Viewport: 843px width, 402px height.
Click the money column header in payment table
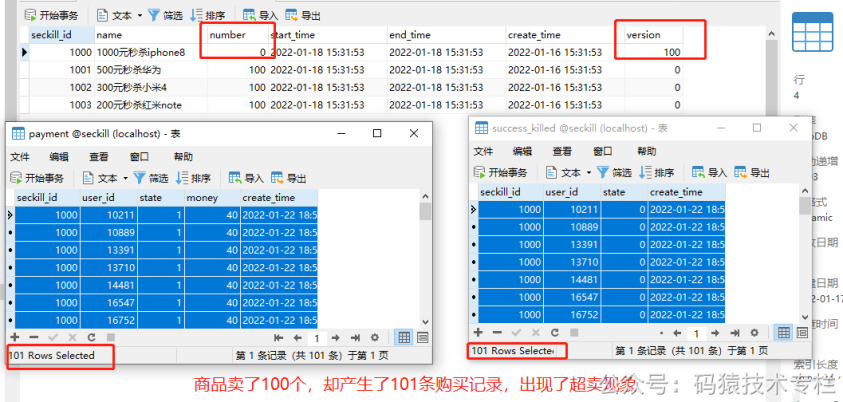click(x=212, y=198)
